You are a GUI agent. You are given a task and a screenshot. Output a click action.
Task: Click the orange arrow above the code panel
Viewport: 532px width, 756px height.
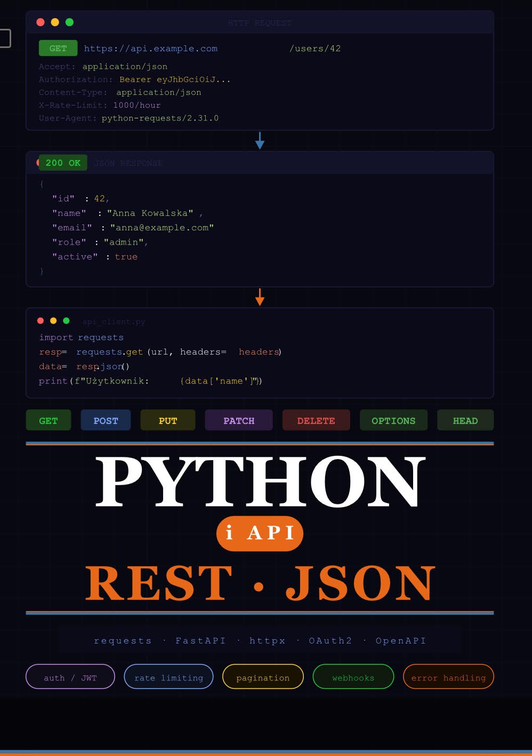click(x=260, y=297)
